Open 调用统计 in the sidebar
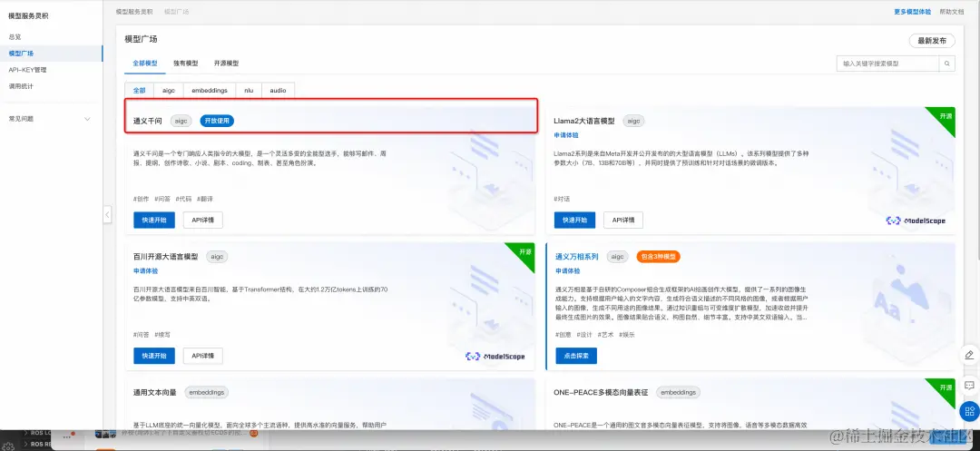Image resolution: width=980 pixels, height=451 pixels. pos(21,86)
